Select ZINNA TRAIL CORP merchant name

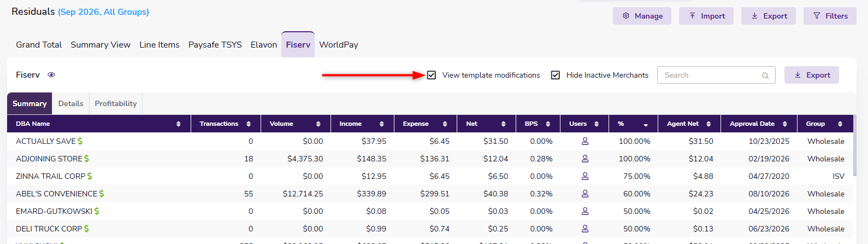[51, 176]
